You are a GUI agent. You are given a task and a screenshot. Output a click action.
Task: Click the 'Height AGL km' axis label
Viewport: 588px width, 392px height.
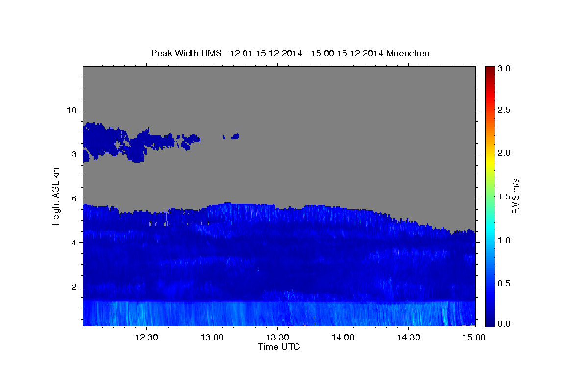[56, 196]
